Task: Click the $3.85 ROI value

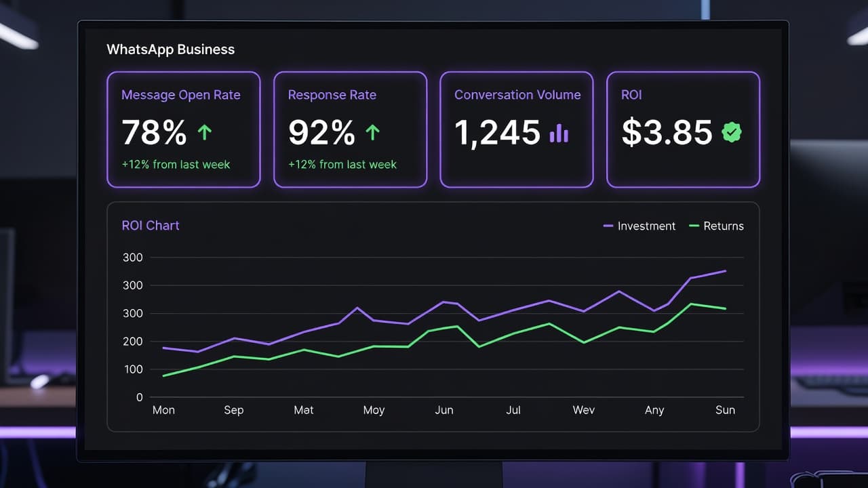Action: point(667,132)
